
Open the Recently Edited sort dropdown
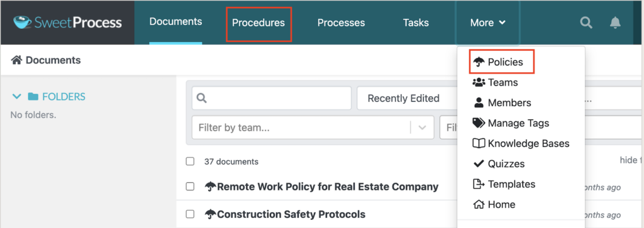(407, 99)
